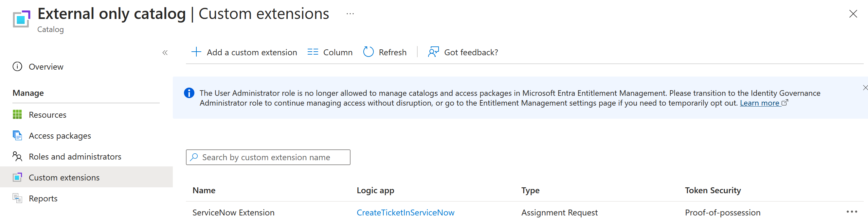Viewport: 868px width, 221px height.
Task: Focus the custom extension name search box
Action: coord(273,157)
